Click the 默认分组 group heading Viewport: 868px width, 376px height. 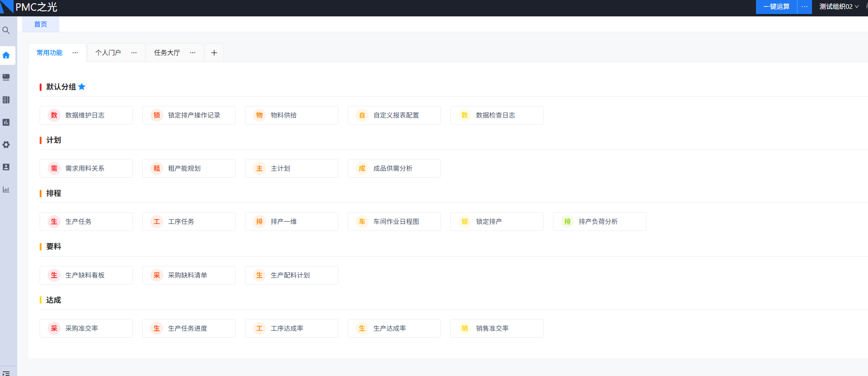point(61,87)
